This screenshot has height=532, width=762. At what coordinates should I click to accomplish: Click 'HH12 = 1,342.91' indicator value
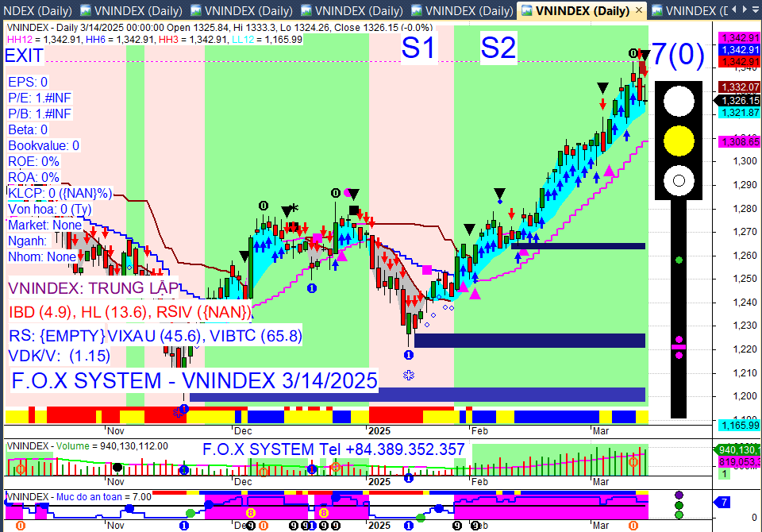43,40
